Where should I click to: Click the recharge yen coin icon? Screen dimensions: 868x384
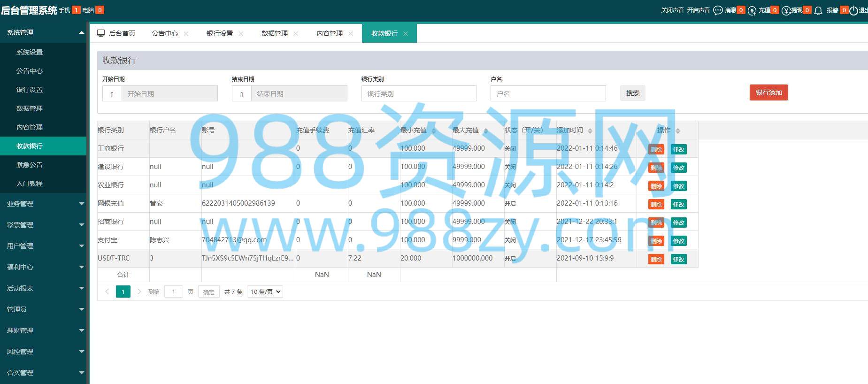(x=752, y=10)
